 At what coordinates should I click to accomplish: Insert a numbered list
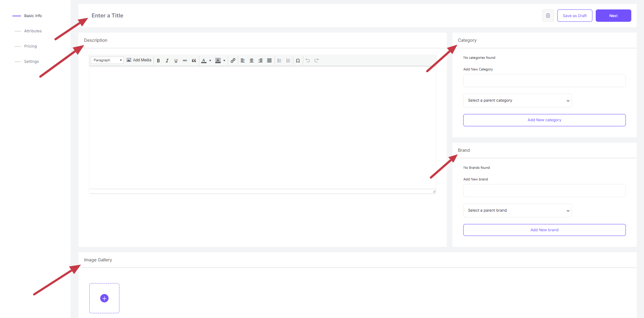(288, 61)
